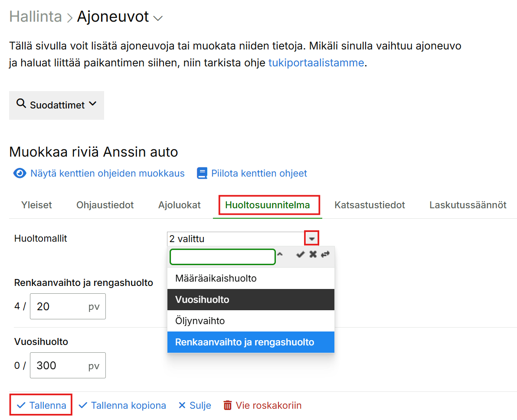Click the invert selection arrows icon
The width and height of the screenshot is (517, 420).
coord(325,255)
